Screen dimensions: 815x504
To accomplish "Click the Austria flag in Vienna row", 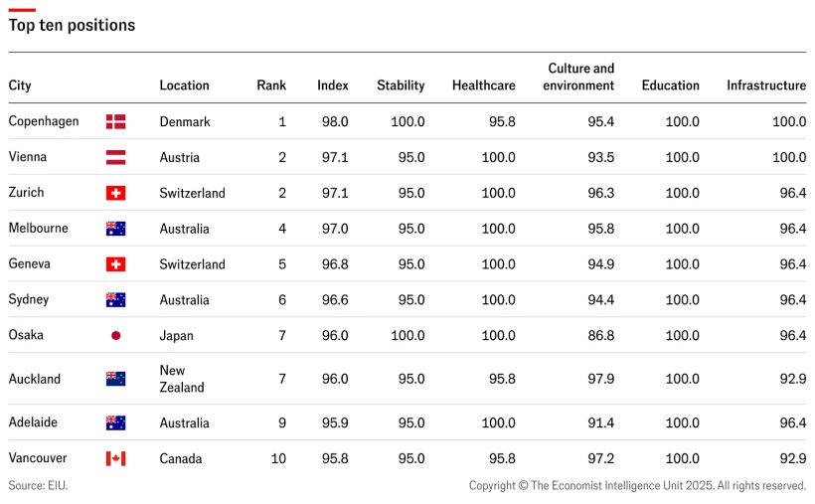I will pyautogui.click(x=115, y=157).
